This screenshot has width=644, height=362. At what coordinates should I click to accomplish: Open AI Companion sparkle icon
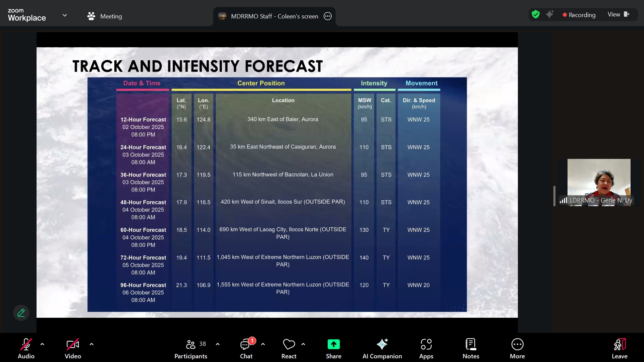(382, 344)
